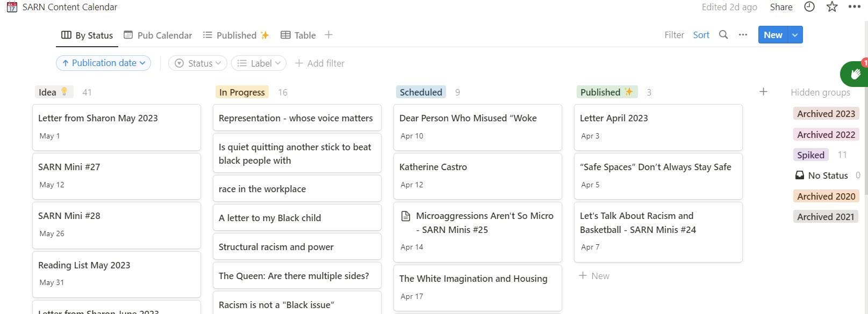Switch to Pub Calendar view
Screen dimensions: 868x314
pyautogui.click(x=157, y=35)
